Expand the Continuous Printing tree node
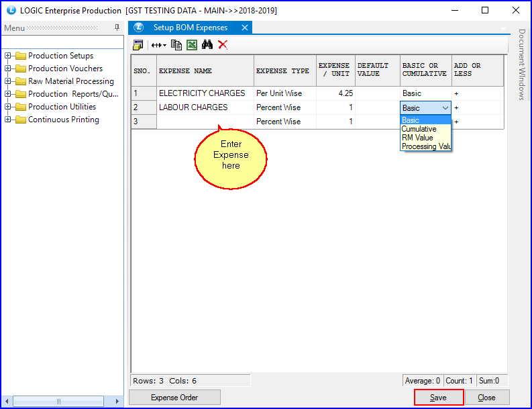 pos(7,120)
